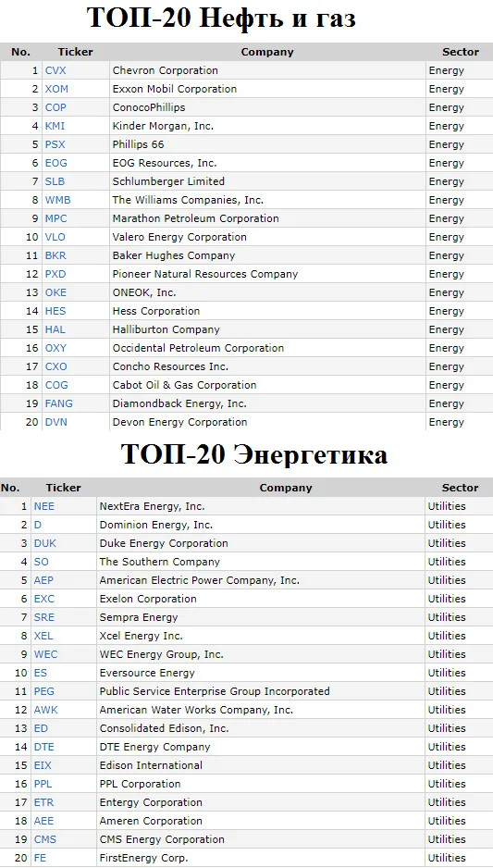Viewport: 493px width, 868px height.
Task: Sort oil and gas table by Sector header
Action: point(461,52)
